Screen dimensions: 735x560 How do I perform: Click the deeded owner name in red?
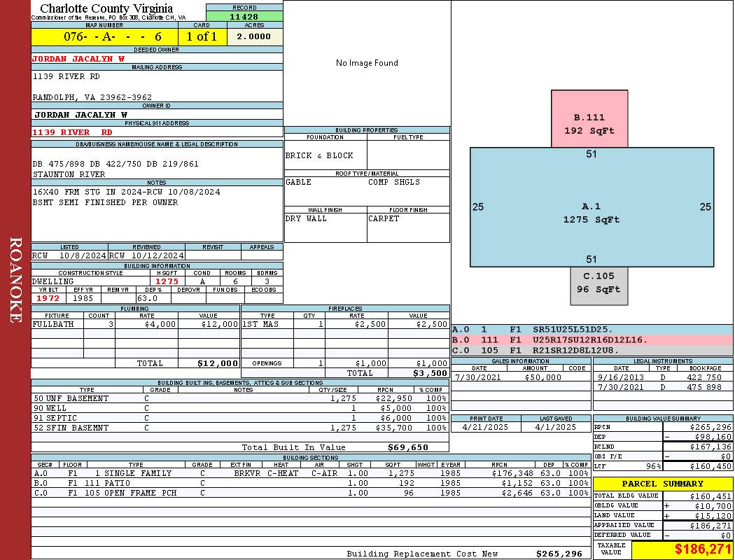coord(78,59)
